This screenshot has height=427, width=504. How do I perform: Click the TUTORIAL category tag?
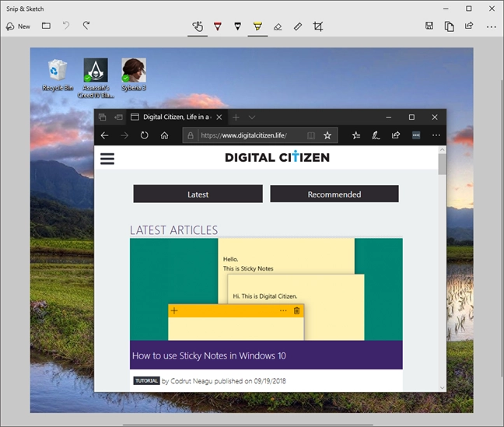point(146,380)
